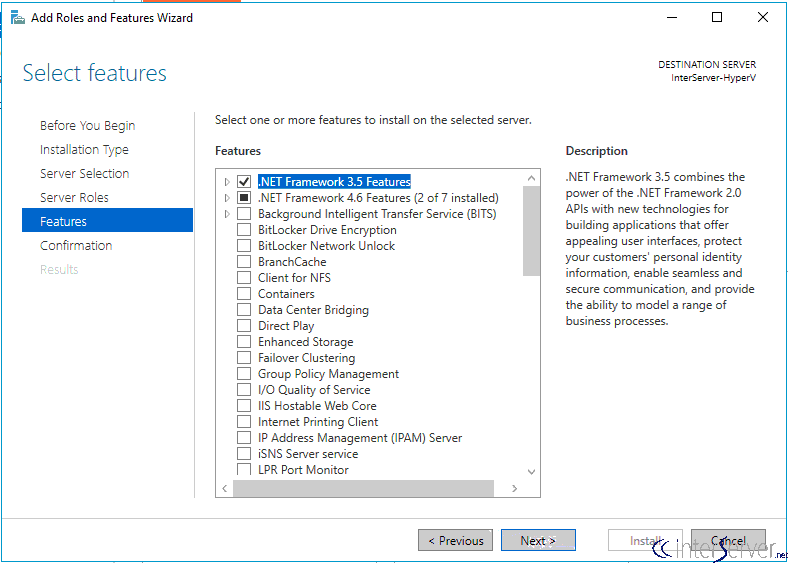
Task: Tick the I/O Quality of Service checkbox
Action: [244, 390]
